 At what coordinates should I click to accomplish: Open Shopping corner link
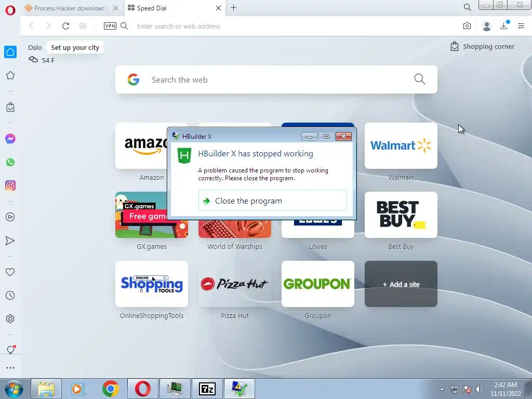(482, 46)
